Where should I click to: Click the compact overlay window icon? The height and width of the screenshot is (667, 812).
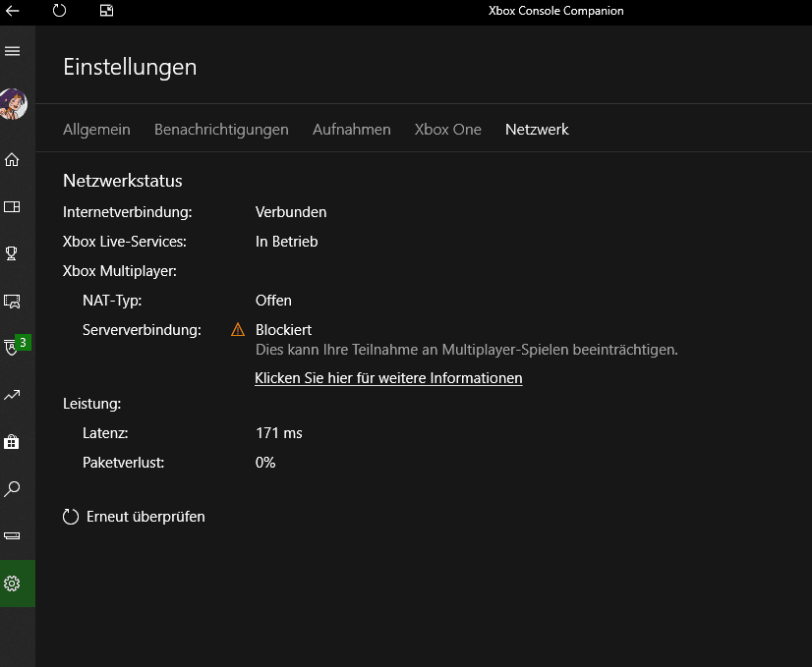(107, 11)
